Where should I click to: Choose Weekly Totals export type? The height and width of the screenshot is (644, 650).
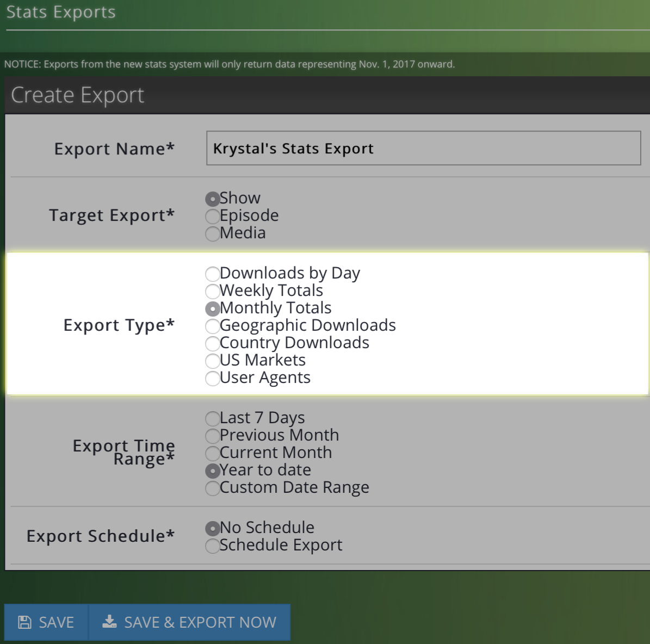212,291
